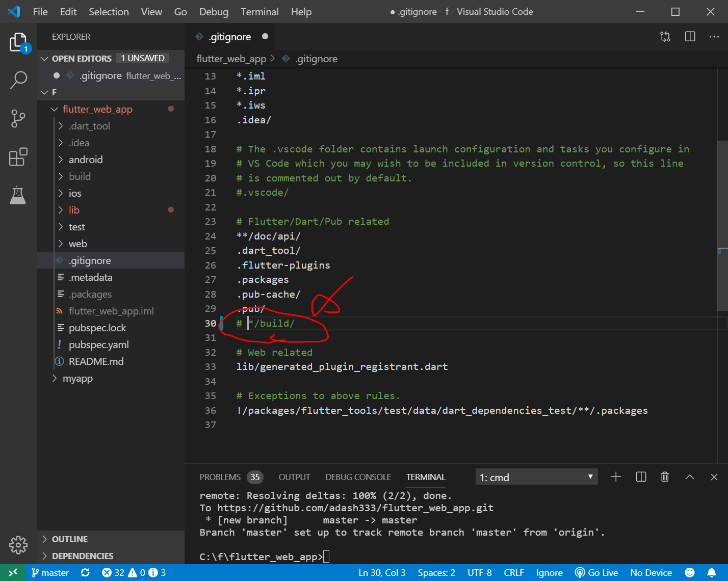Open pubspec.yaml in the explorer
The height and width of the screenshot is (581, 728).
pos(98,345)
